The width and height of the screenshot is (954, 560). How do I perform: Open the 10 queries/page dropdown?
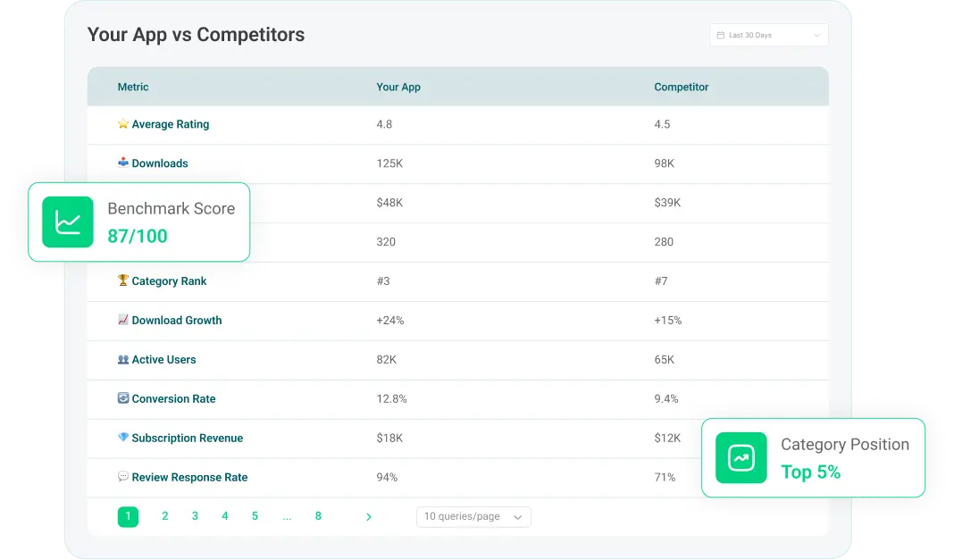click(473, 517)
